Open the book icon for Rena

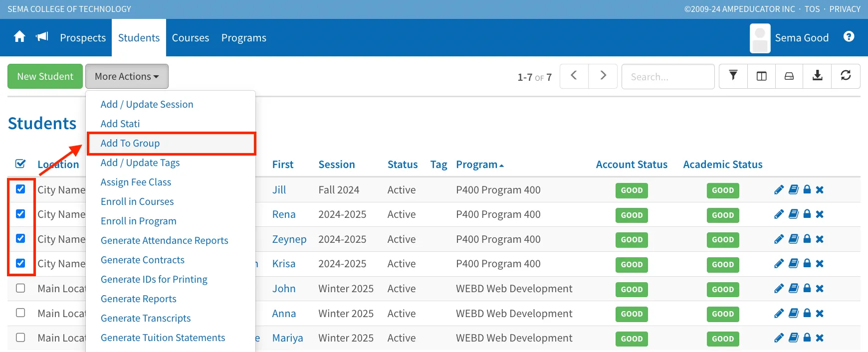coord(794,214)
